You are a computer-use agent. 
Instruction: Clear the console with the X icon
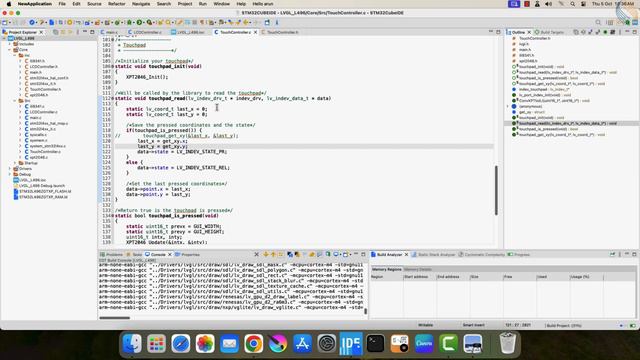click(x=256, y=254)
